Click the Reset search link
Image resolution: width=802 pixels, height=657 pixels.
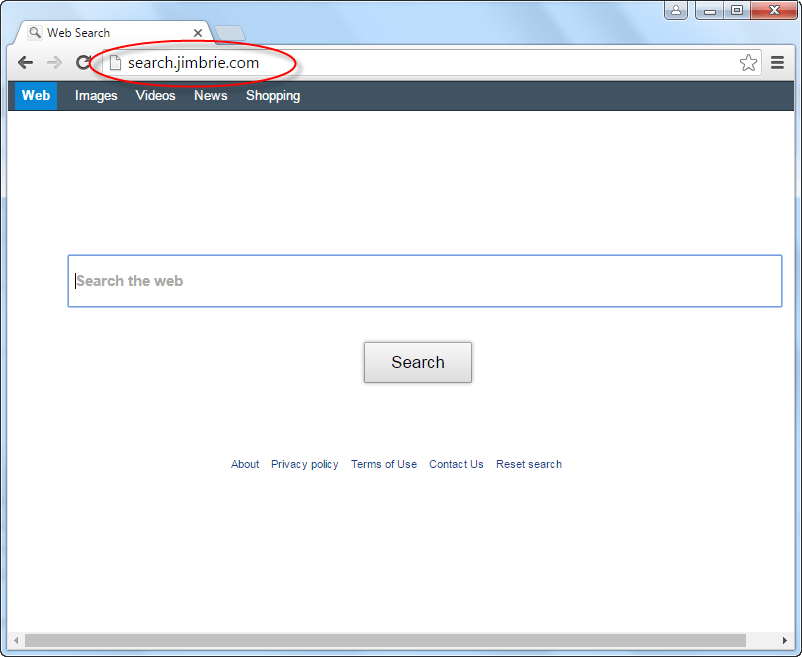pyautogui.click(x=529, y=464)
